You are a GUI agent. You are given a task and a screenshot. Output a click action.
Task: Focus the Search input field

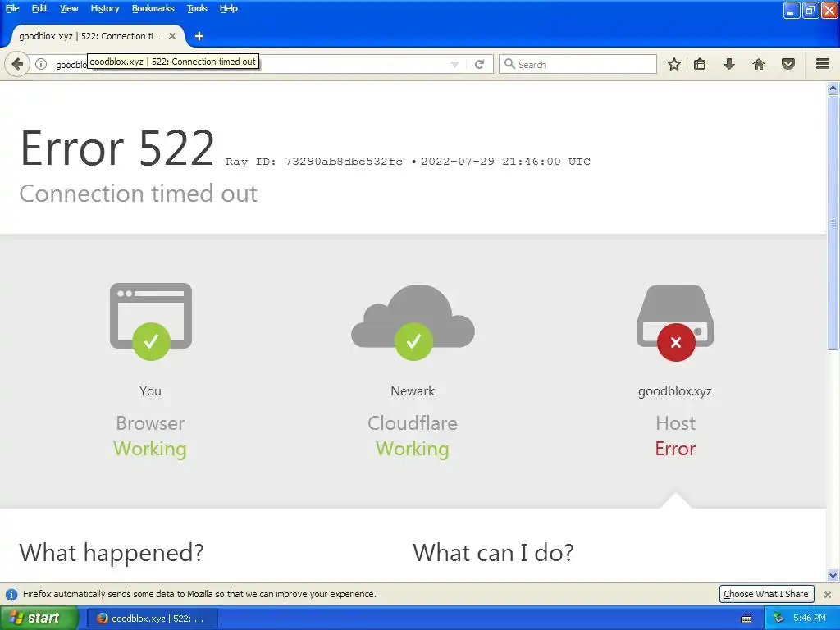(x=578, y=64)
